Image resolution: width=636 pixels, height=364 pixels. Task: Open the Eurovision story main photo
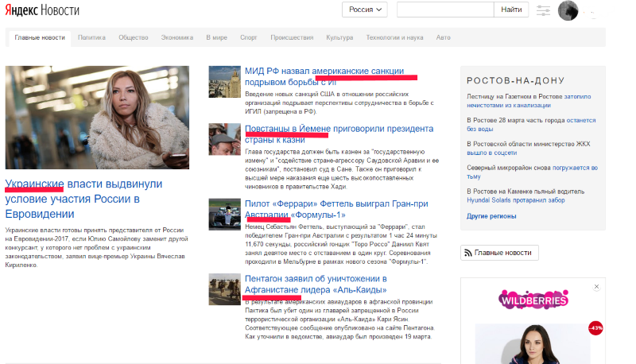[x=97, y=118]
